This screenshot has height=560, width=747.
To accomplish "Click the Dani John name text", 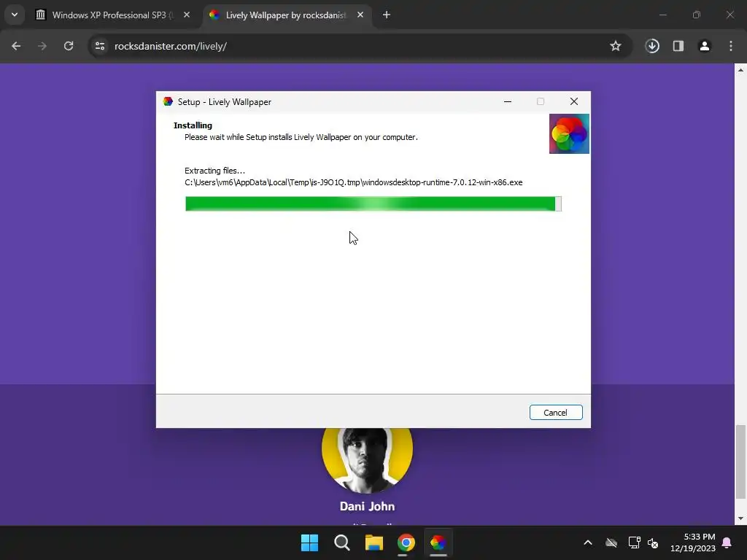I will (x=367, y=506).
